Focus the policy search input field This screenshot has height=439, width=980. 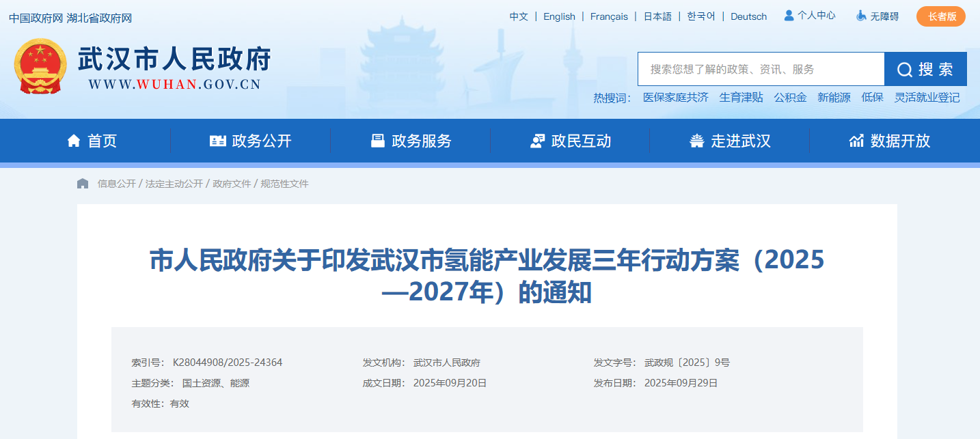760,69
